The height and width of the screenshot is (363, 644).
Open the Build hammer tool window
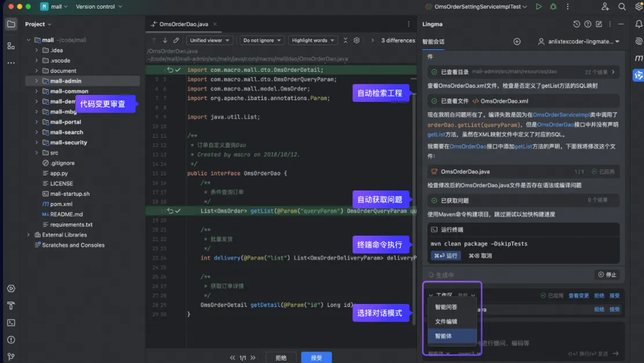pos(11,306)
